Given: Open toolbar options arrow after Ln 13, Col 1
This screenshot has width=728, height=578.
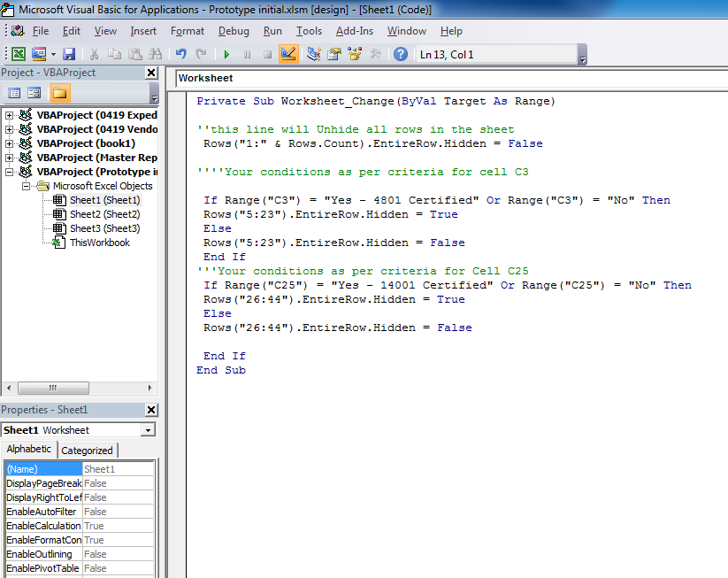Looking at the screenshot, I should (x=583, y=55).
